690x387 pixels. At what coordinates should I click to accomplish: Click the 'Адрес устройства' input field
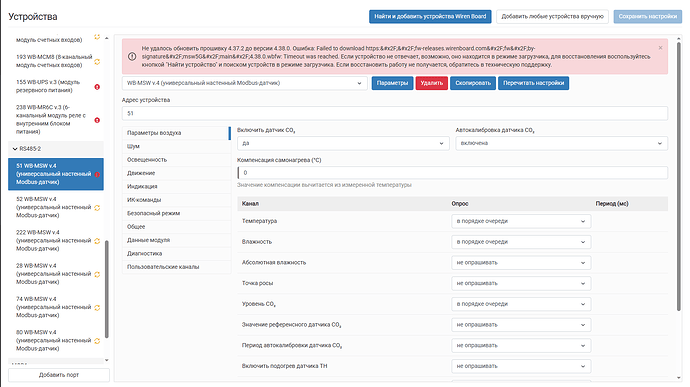pyautogui.click(x=395, y=113)
